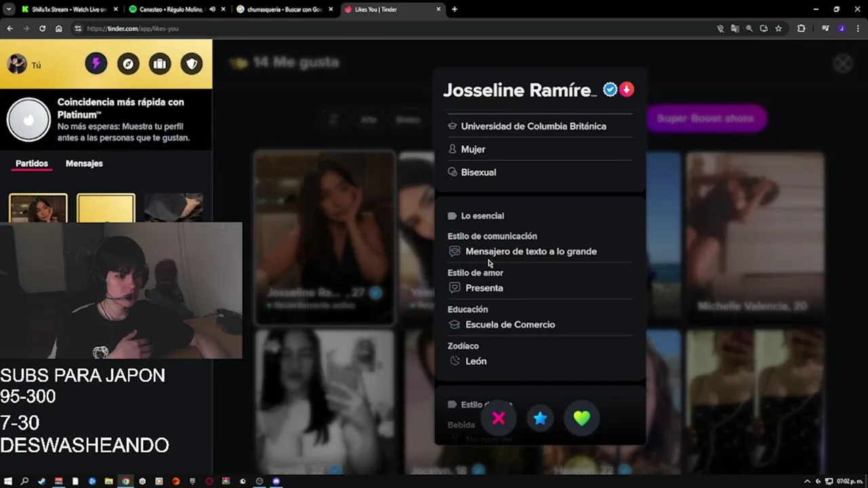
Task: Open the Windows Start menu
Action: pyautogui.click(x=7, y=481)
